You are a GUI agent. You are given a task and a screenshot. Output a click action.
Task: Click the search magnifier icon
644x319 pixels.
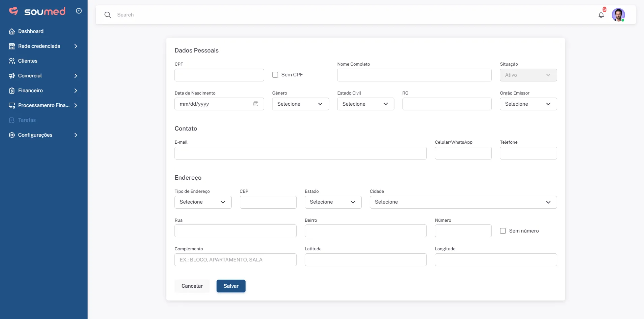point(108,15)
